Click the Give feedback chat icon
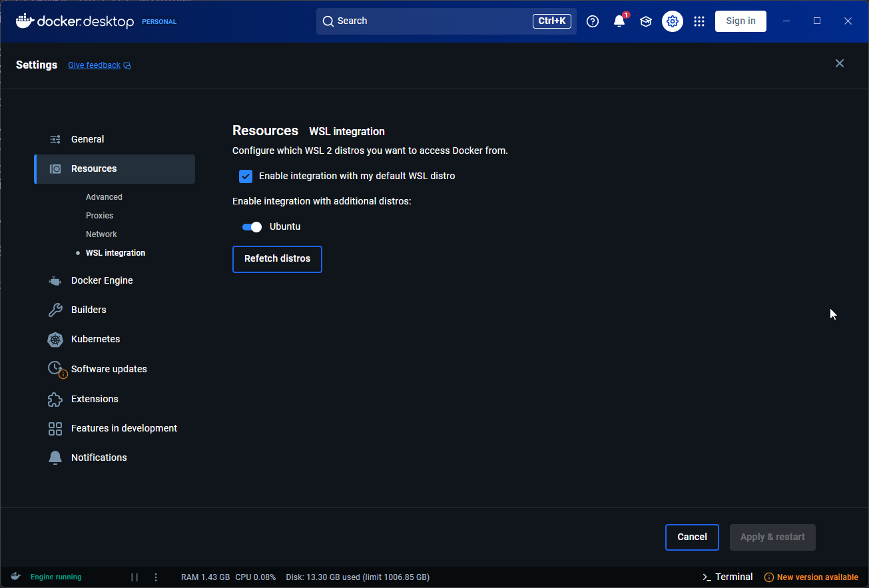869x588 pixels. [127, 65]
